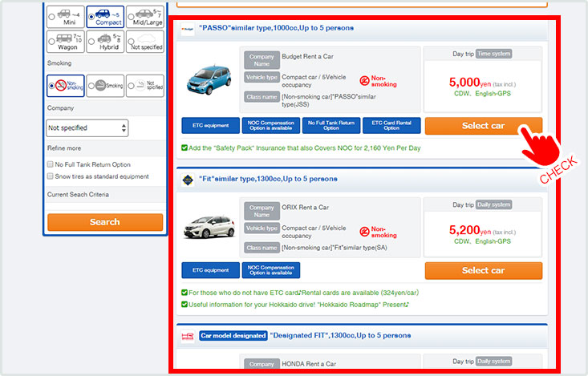
Task: Click the Budget company logo icon
Action: point(188,29)
